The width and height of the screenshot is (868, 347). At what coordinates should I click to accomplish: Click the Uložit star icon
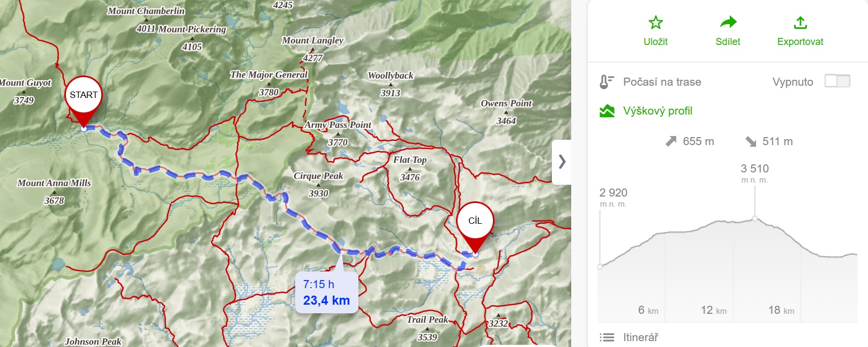coord(655,22)
